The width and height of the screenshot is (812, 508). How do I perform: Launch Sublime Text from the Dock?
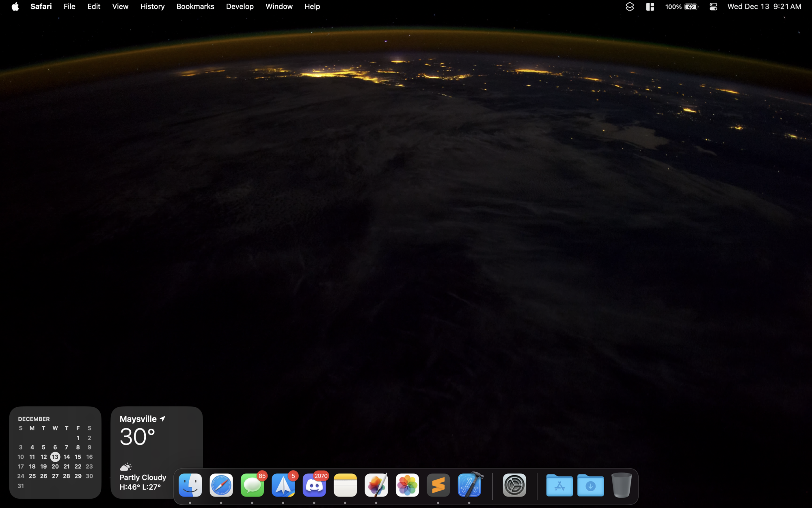438,485
